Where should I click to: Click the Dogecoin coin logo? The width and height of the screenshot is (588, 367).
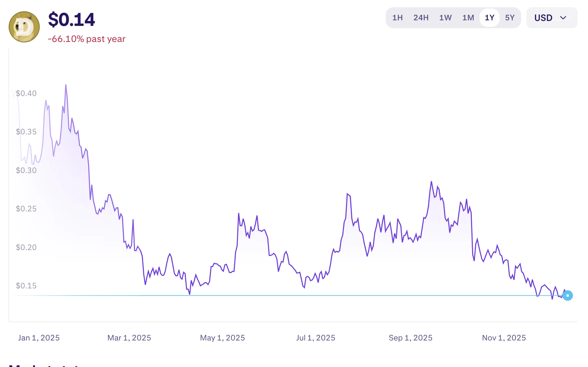(x=24, y=27)
